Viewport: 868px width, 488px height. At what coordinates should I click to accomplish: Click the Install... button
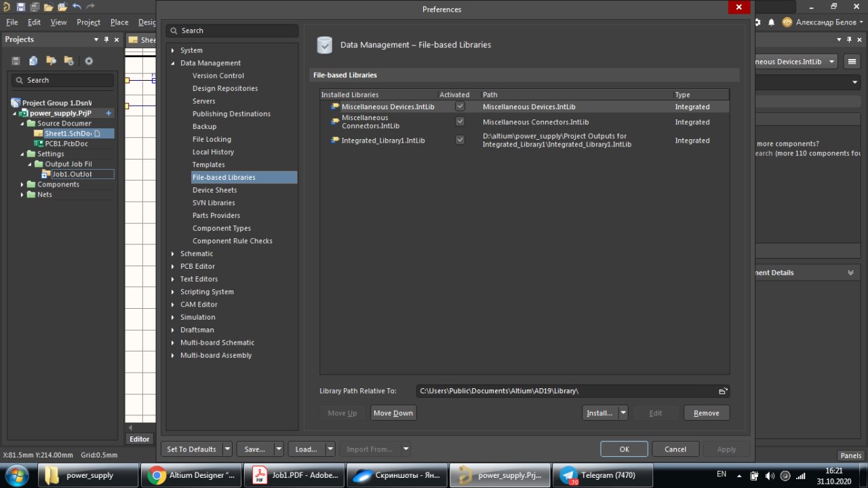click(599, 413)
